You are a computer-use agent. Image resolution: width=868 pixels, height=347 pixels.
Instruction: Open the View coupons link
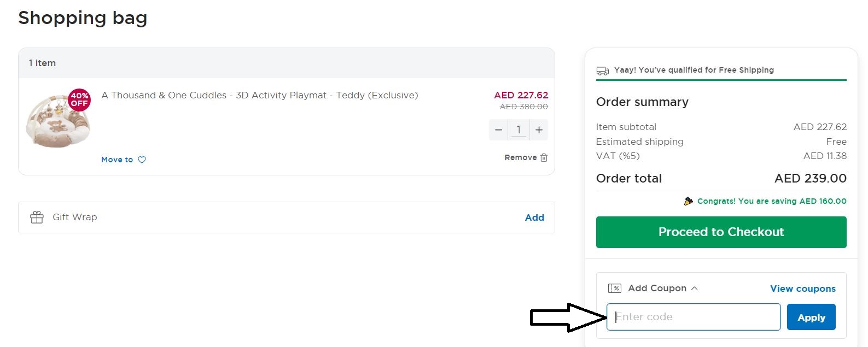click(x=802, y=289)
